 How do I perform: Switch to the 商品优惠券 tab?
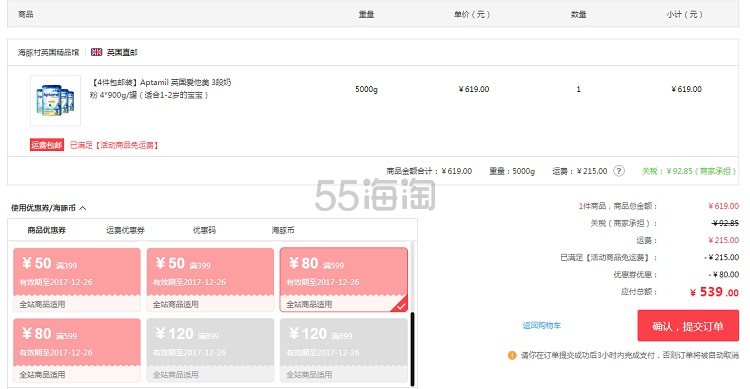[46, 230]
